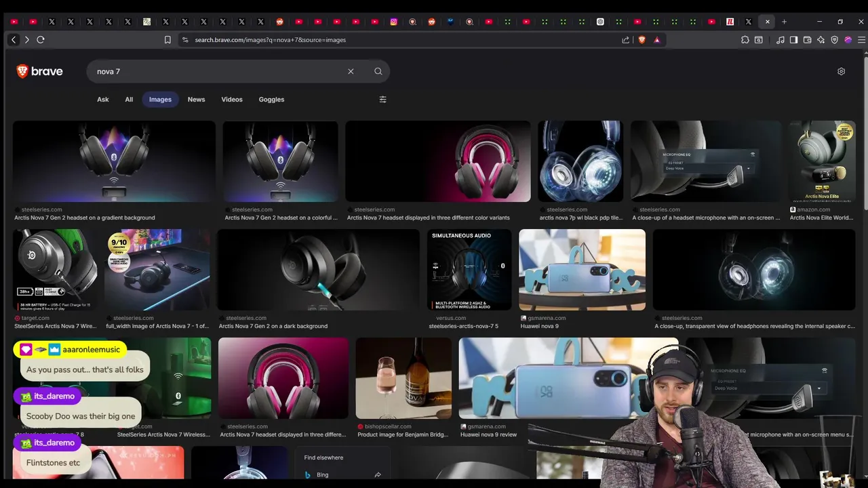Open Brave Rewards triangle icon
This screenshot has height=488, width=868.
pyautogui.click(x=656, y=40)
